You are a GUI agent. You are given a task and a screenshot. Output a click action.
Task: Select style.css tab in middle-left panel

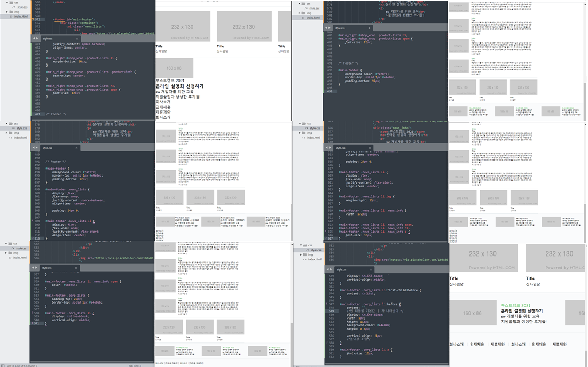click(60, 148)
